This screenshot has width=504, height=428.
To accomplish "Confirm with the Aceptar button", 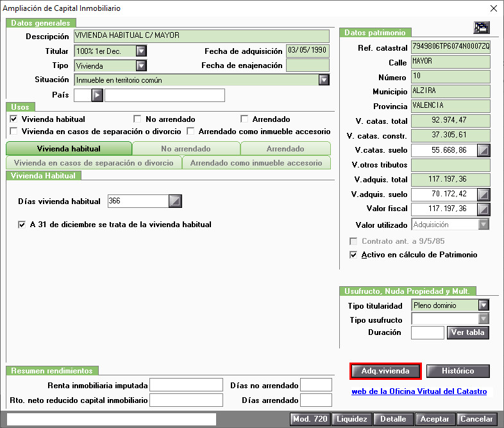I will (435, 419).
